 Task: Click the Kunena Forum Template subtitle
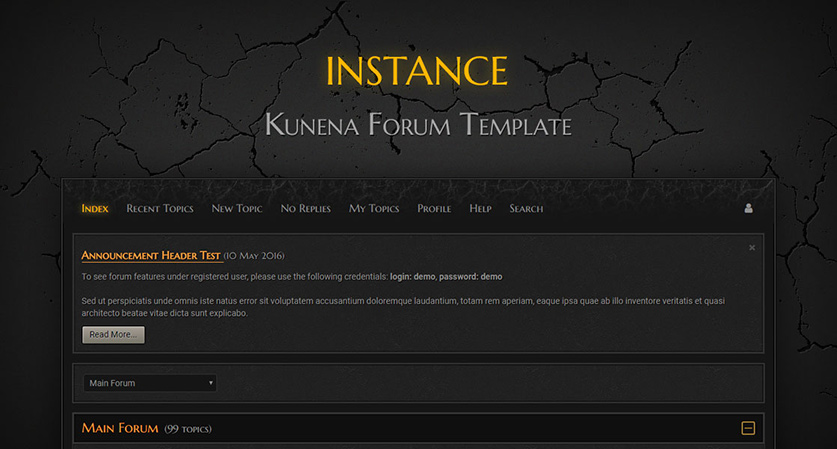coord(418,125)
